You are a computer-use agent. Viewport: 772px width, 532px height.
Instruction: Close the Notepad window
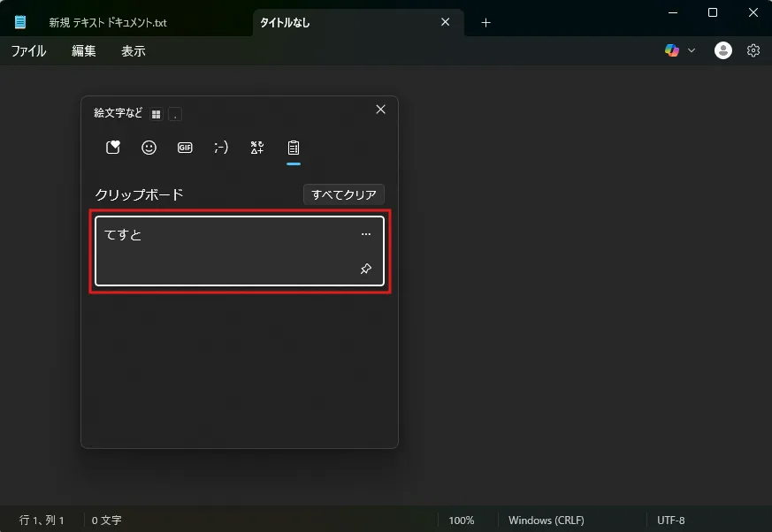pyautogui.click(x=753, y=12)
